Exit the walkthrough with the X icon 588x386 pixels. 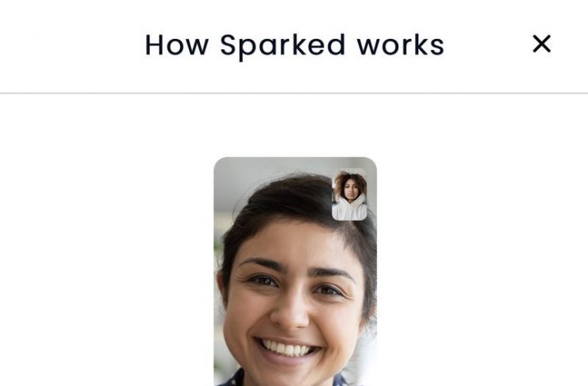click(x=541, y=44)
